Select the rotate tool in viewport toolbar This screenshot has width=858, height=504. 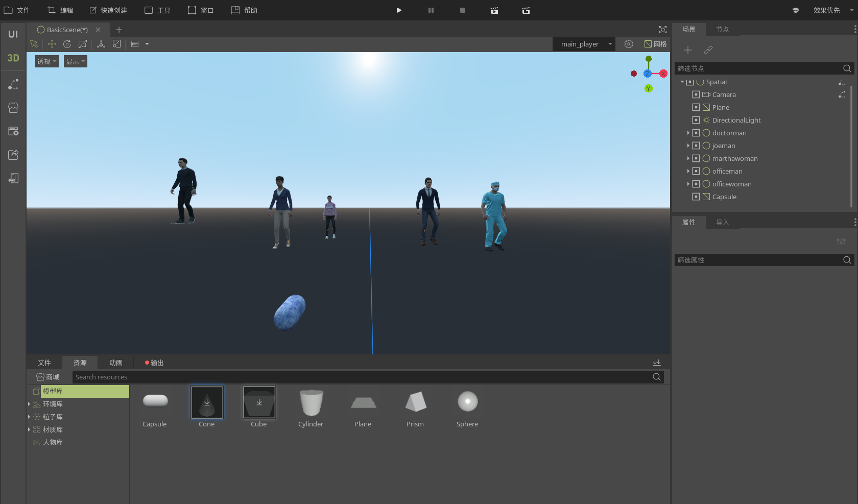pyautogui.click(x=67, y=44)
